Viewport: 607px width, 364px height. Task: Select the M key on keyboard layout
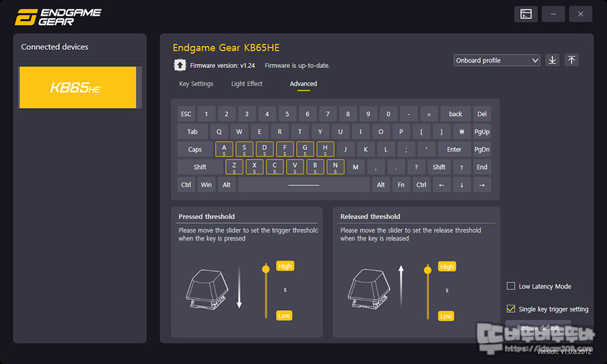click(355, 167)
